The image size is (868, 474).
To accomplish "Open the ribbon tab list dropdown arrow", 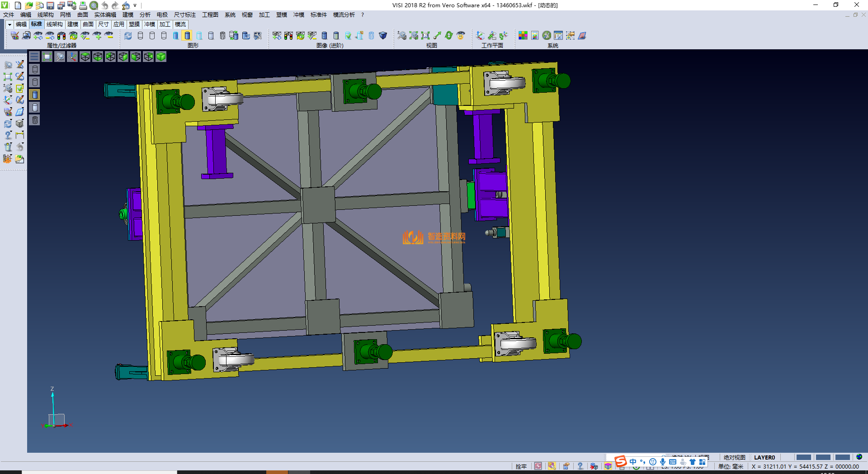I will point(9,24).
